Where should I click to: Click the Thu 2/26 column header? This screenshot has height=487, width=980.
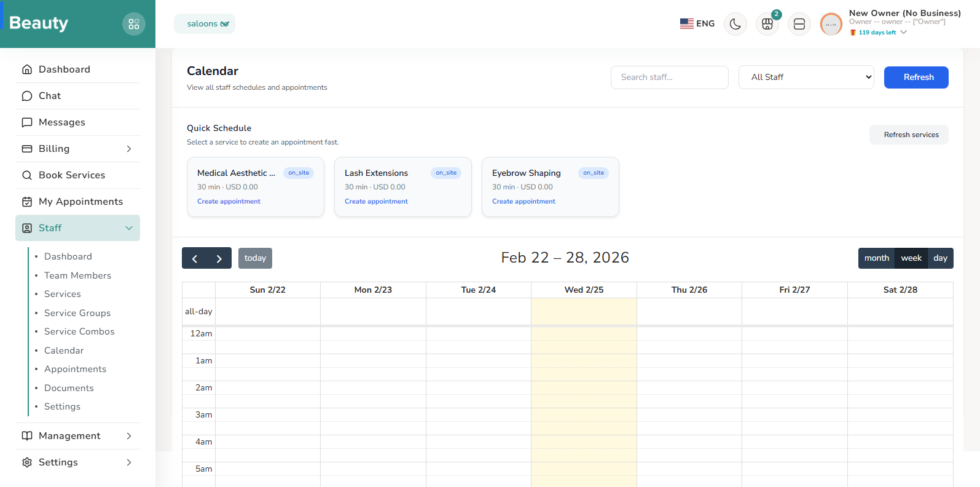pyautogui.click(x=689, y=290)
